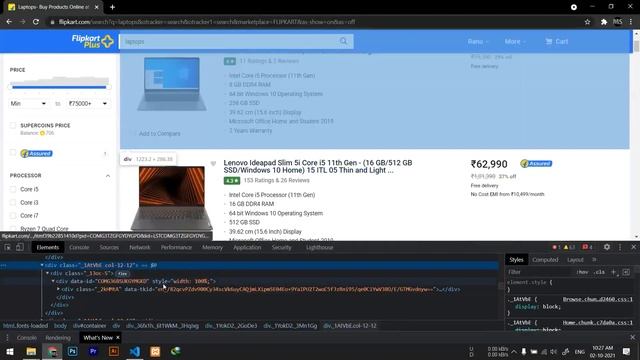Open Rendering tab in bottom drawer
Screen dimensions: 640x360
(x=58, y=338)
